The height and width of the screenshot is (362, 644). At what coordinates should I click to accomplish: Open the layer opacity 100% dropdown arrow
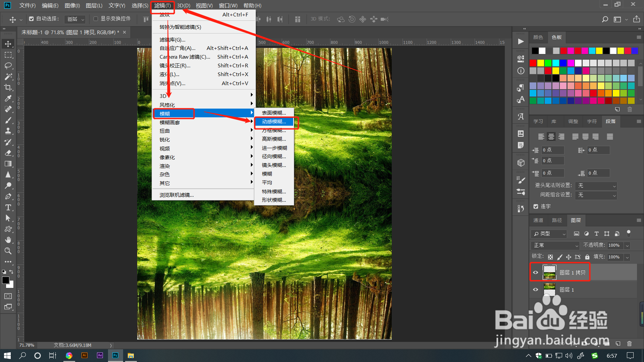pos(627,245)
